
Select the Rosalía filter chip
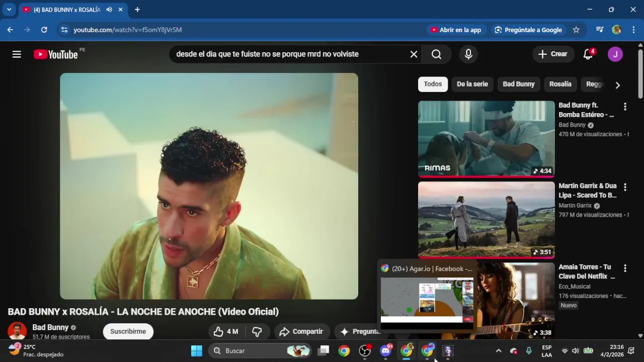[x=560, y=84]
